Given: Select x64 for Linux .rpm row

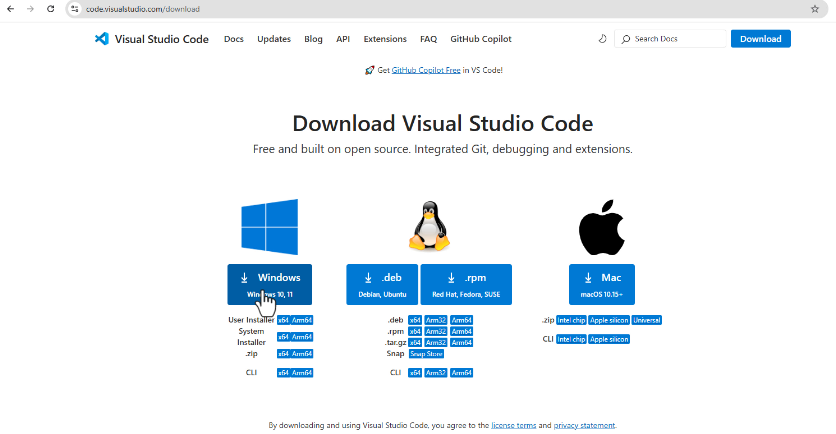Looking at the screenshot, I should (x=415, y=332).
